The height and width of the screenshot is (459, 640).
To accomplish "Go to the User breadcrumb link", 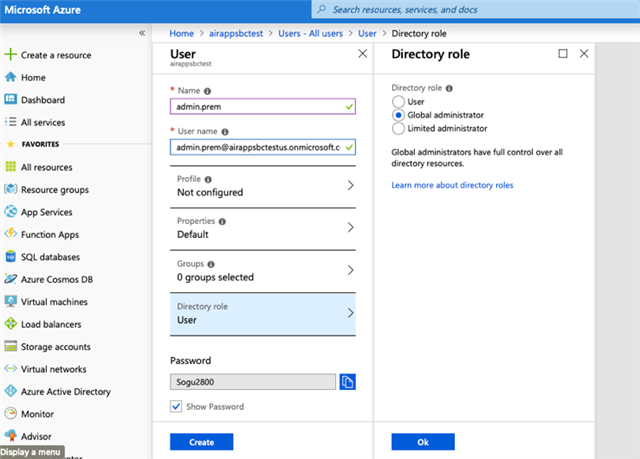I will [x=367, y=33].
